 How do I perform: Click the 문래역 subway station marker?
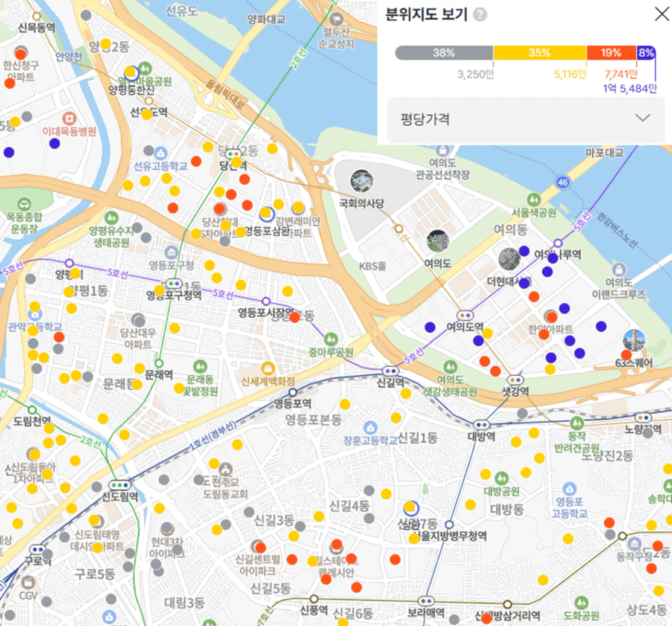(159, 364)
